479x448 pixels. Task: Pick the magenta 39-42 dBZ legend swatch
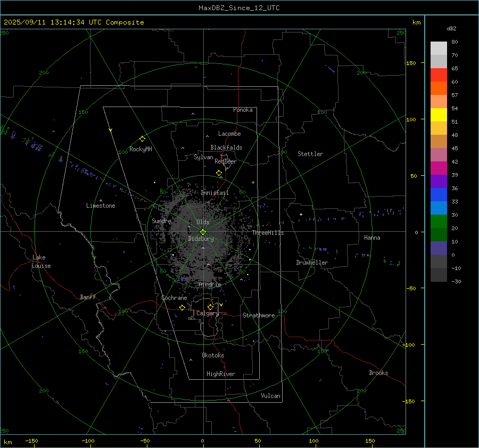point(439,168)
